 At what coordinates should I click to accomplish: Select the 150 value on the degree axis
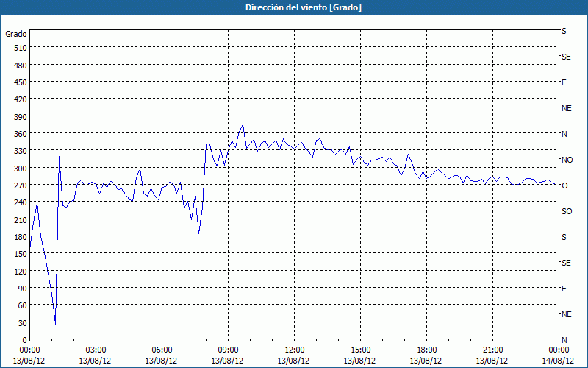21,254
